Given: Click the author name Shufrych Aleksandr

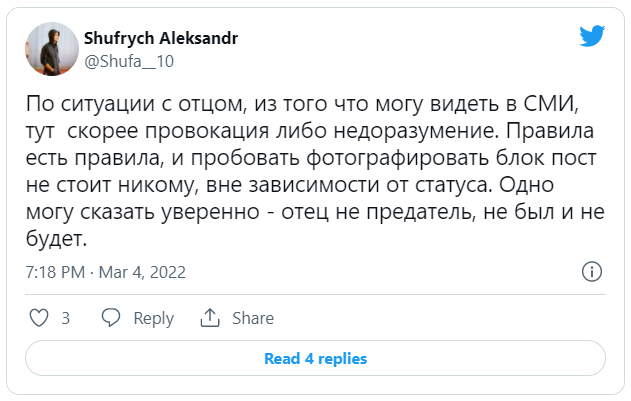Looking at the screenshot, I should [x=168, y=38].
